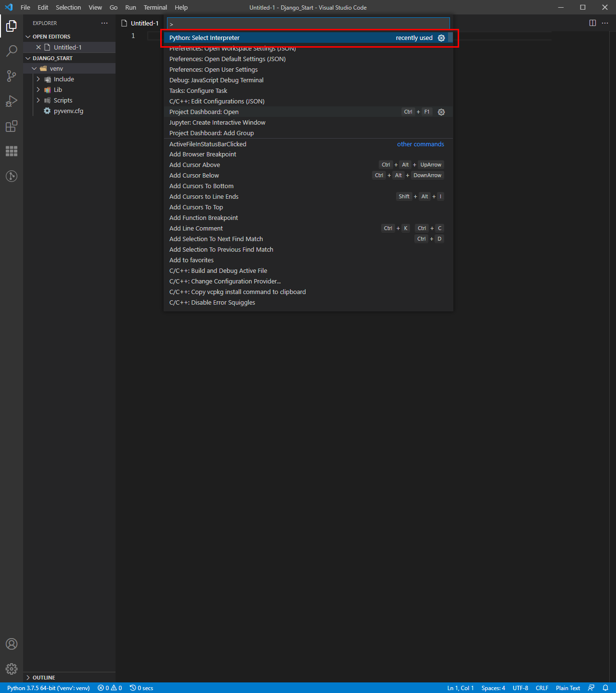The width and height of the screenshot is (616, 693).
Task: Choose Tasks: Configure Task command
Action: 308,91
